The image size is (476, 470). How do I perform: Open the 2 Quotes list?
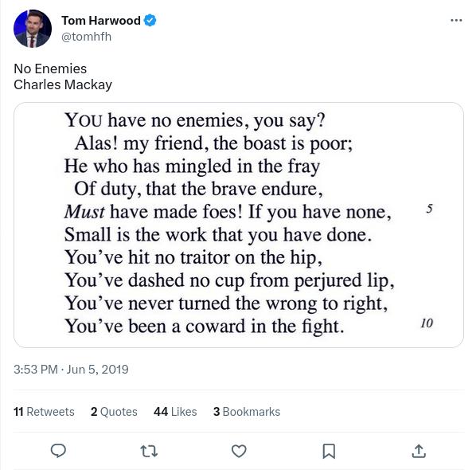click(x=114, y=412)
